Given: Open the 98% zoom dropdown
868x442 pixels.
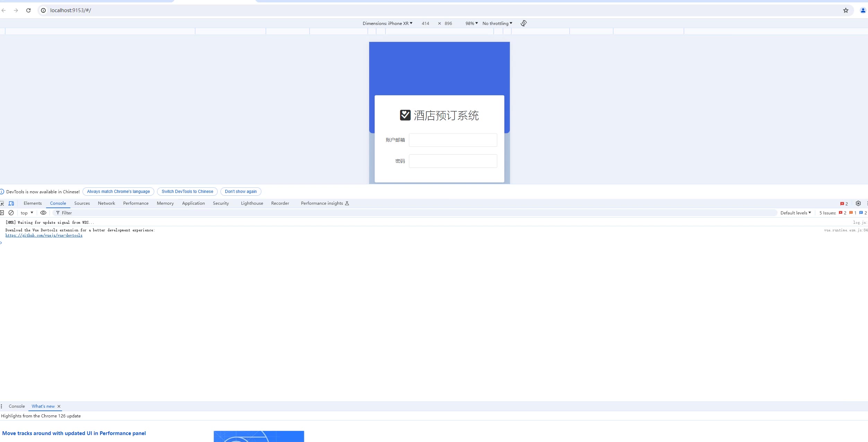Looking at the screenshot, I should point(471,23).
